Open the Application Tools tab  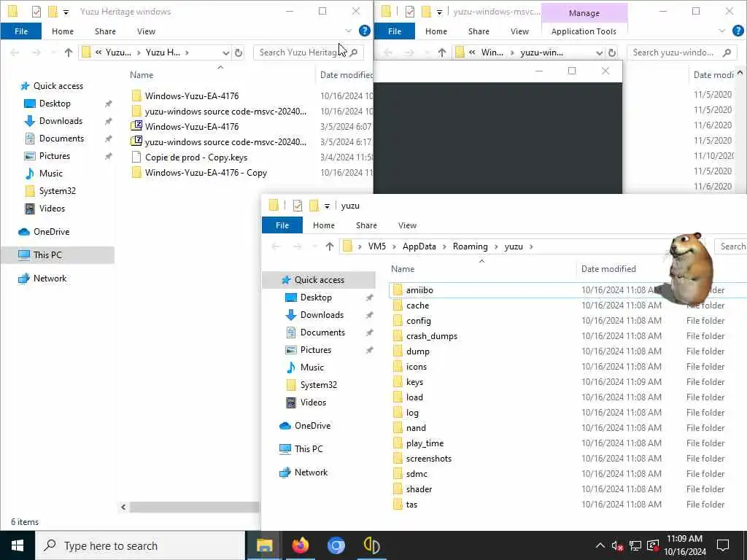pos(584,31)
